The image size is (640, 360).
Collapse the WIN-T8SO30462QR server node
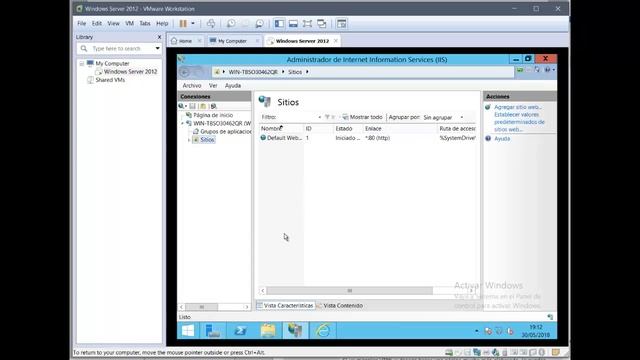click(x=182, y=123)
